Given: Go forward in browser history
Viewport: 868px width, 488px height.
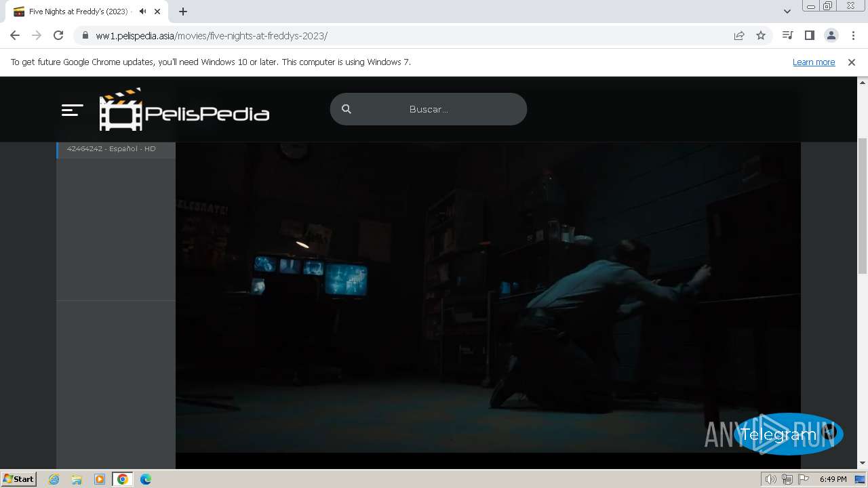Looking at the screenshot, I should (x=37, y=35).
